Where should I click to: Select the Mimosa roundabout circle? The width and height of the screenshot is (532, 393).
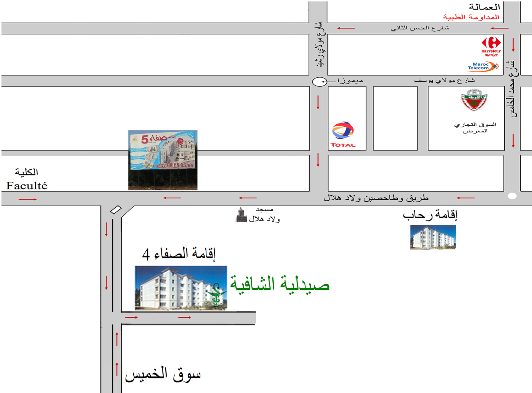click(x=320, y=82)
